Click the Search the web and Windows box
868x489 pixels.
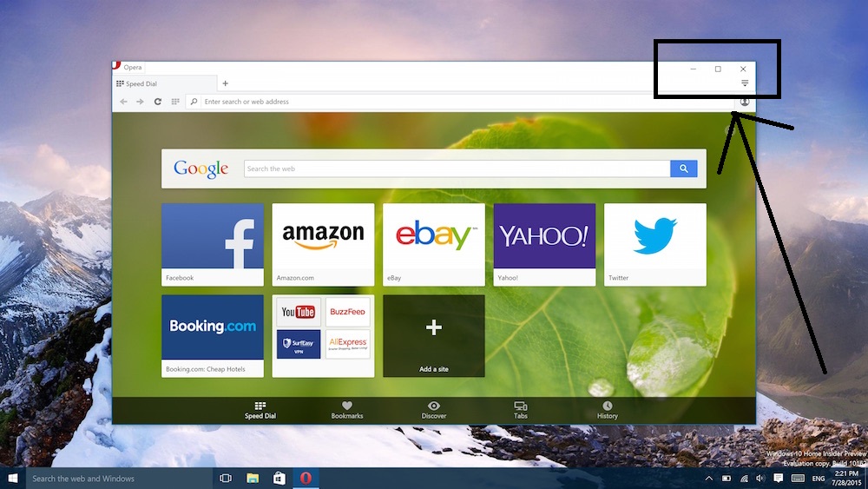(119, 479)
